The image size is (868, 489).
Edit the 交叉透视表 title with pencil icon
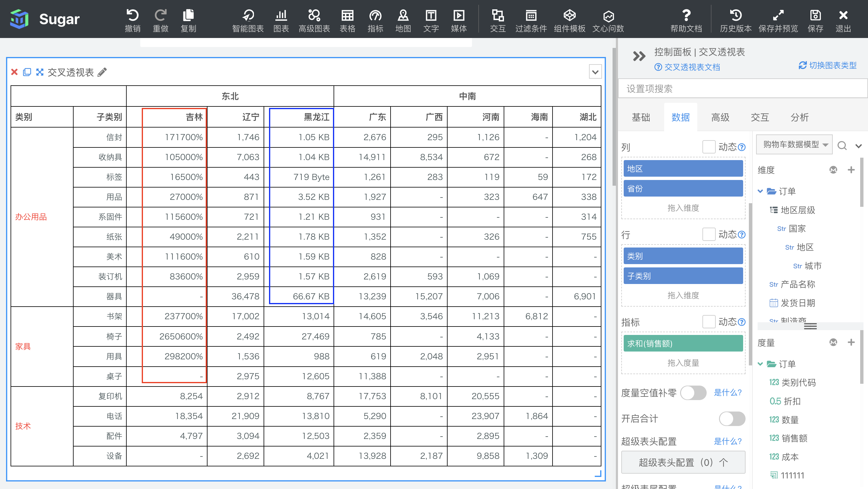click(102, 72)
